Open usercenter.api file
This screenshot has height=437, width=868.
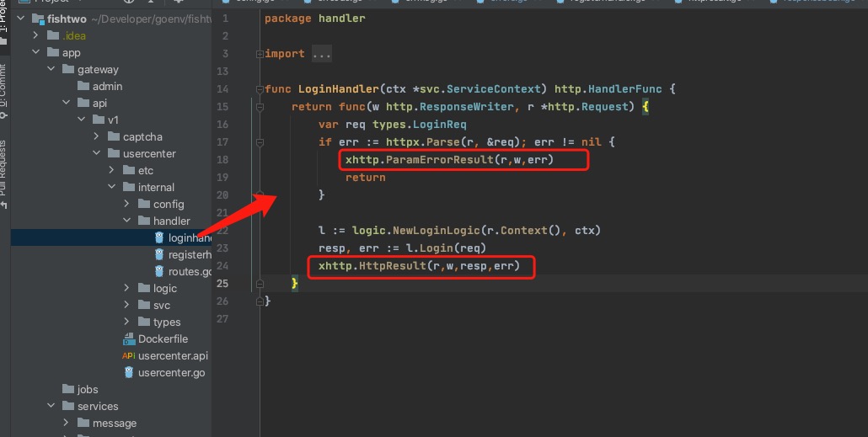point(173,355)
